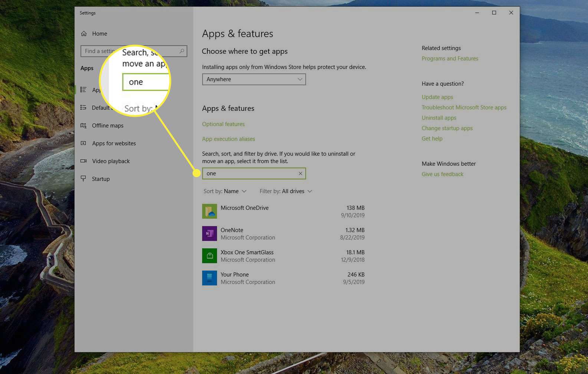Click the search magnifier in Find a setting
Image resolution: width=588 pixels, height=374 pixels.
point(181,51)
